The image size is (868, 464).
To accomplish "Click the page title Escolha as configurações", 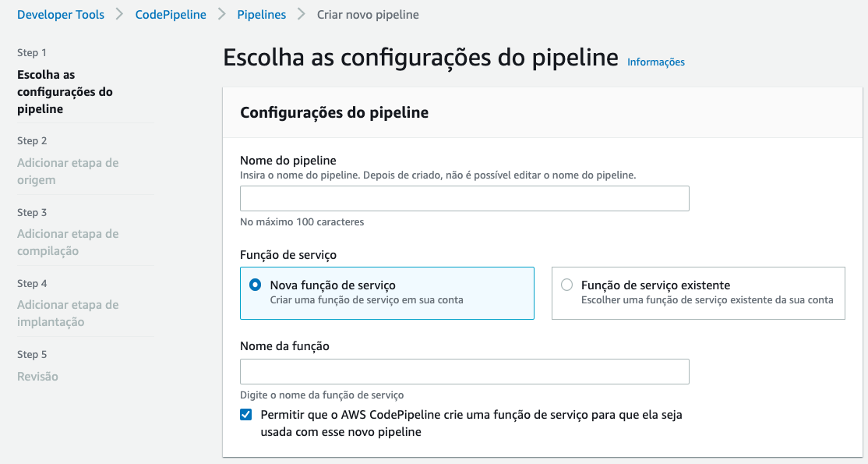I will coord(421,58).
